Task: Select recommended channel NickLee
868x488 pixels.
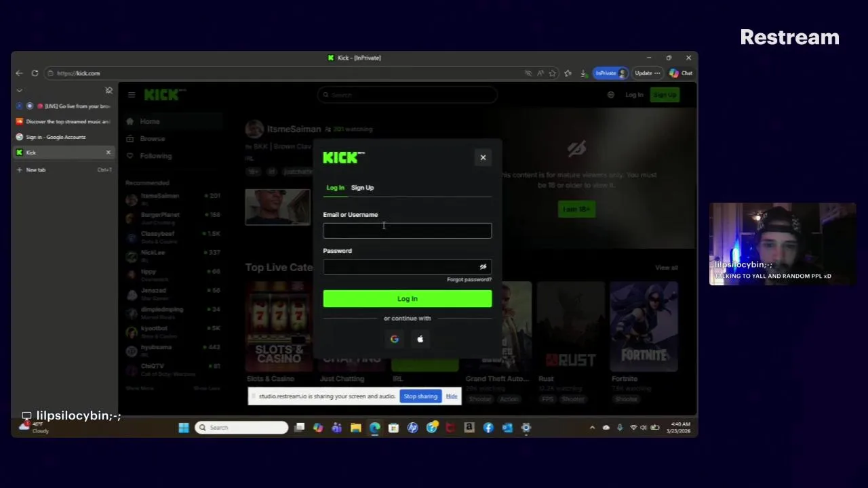Action: point(173,256)
